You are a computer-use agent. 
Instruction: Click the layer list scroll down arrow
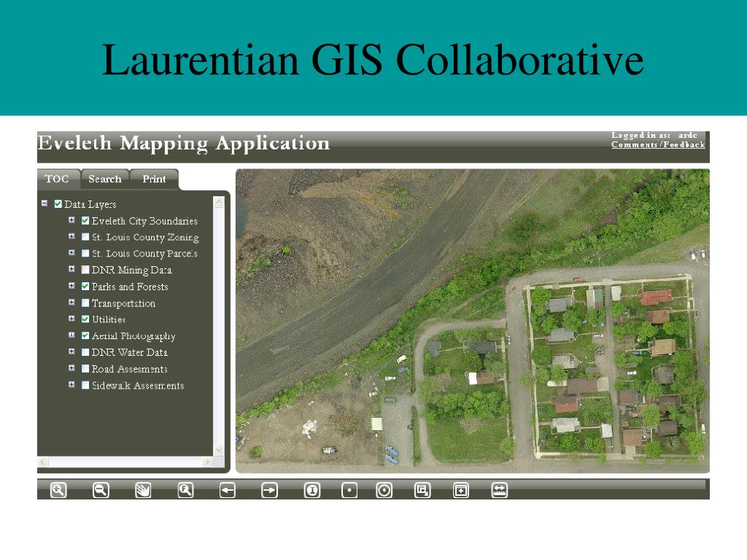pos(219,450)
